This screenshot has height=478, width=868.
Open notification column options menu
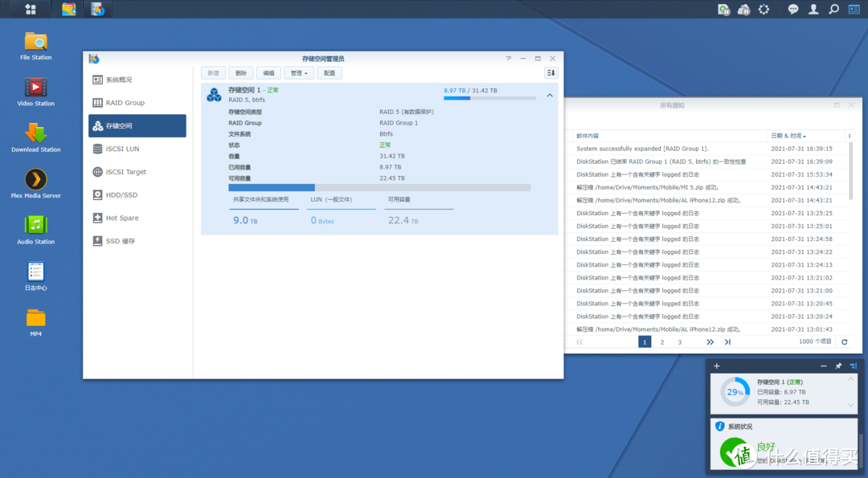coord(850,136)
